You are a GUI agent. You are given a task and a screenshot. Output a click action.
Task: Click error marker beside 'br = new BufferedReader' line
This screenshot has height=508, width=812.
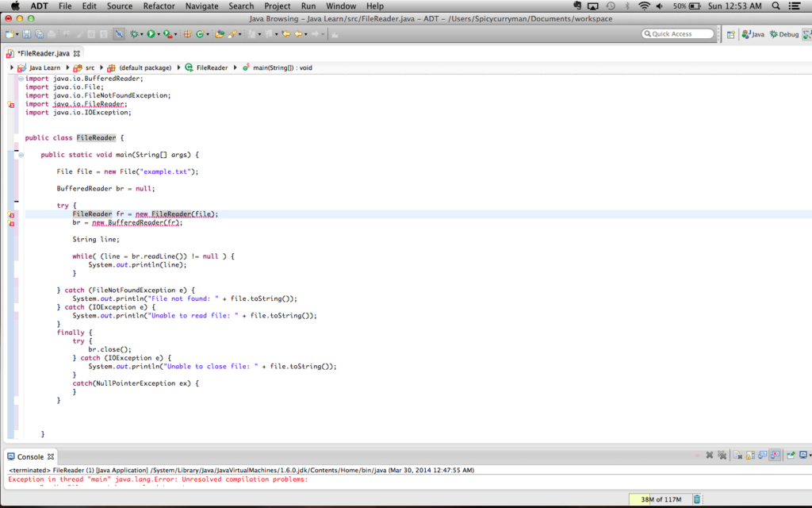11,223
